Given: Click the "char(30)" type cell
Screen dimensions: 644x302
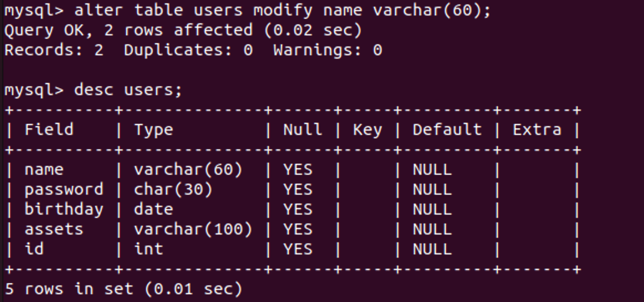Looking at the screenshot, I should (173, 190).
